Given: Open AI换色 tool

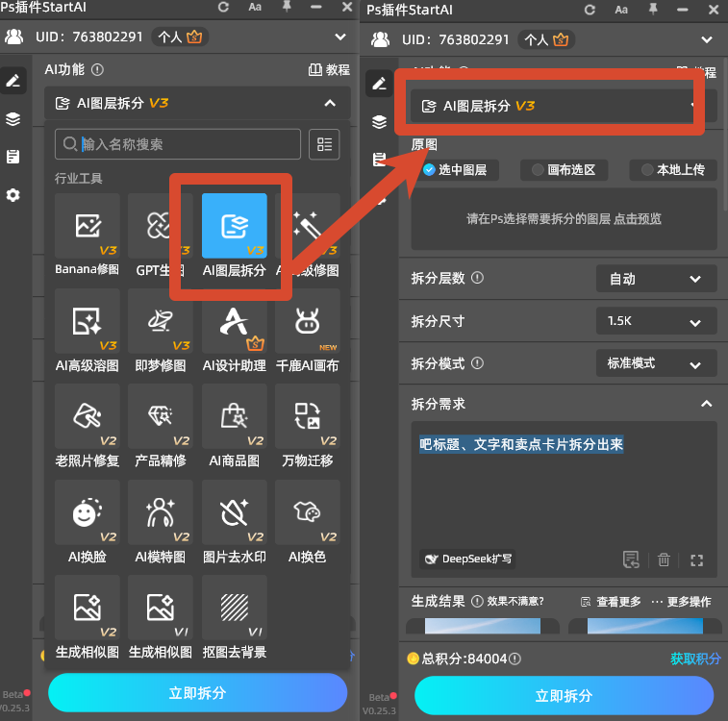Looking at the screenshot, I should [308, 522].
